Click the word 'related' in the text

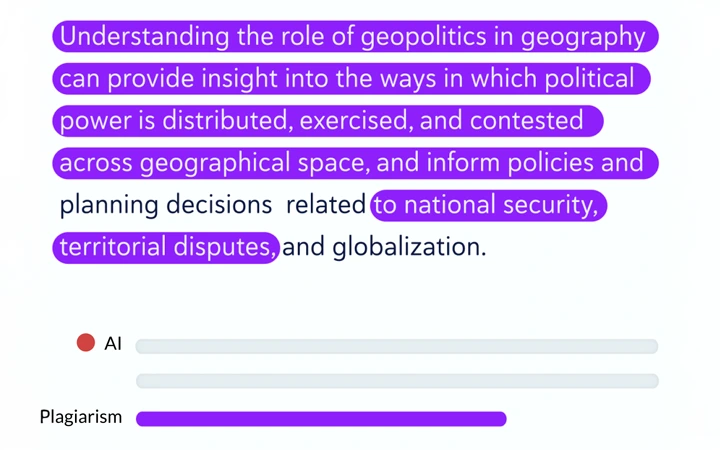(326, 204)
